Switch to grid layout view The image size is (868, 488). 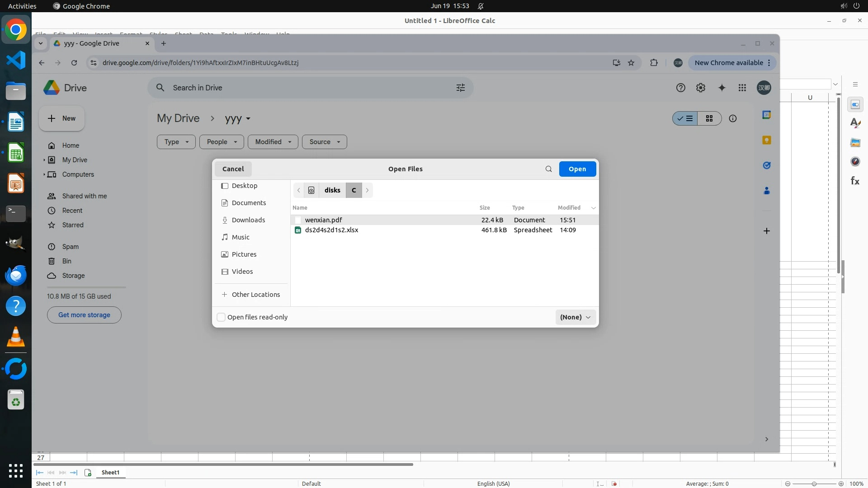coord(709,118)
